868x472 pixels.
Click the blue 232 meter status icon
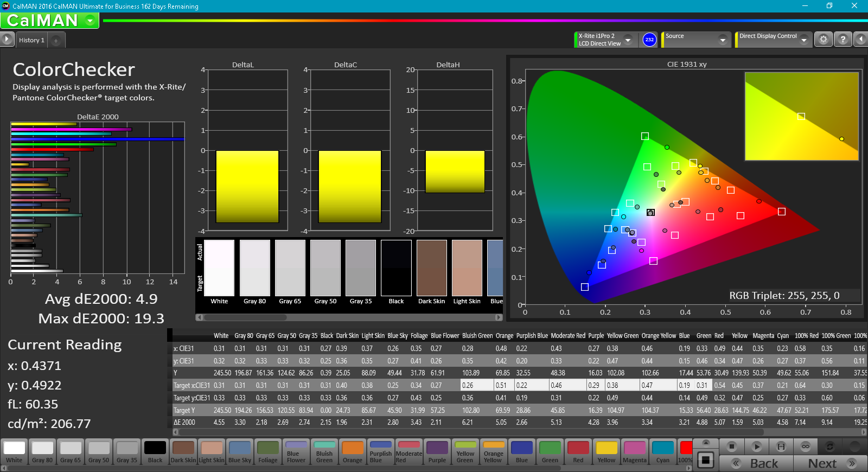click(x=649, y=40)
